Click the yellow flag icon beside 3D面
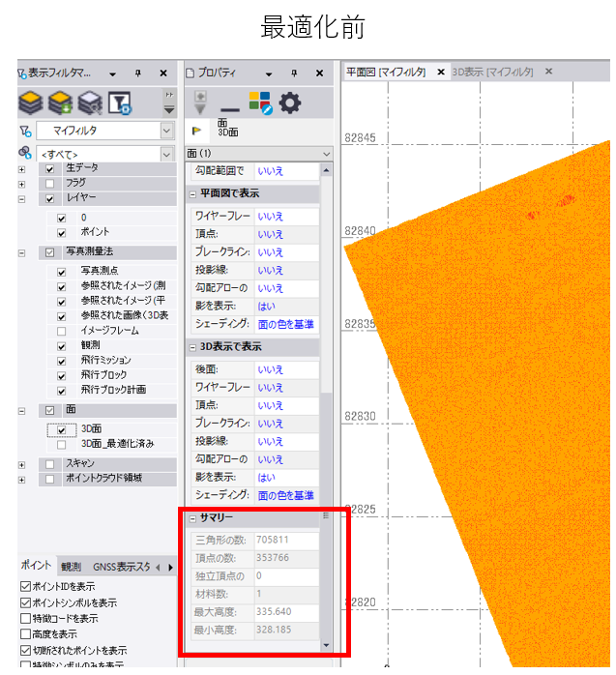The image size is (616, 675). [197, 129]
